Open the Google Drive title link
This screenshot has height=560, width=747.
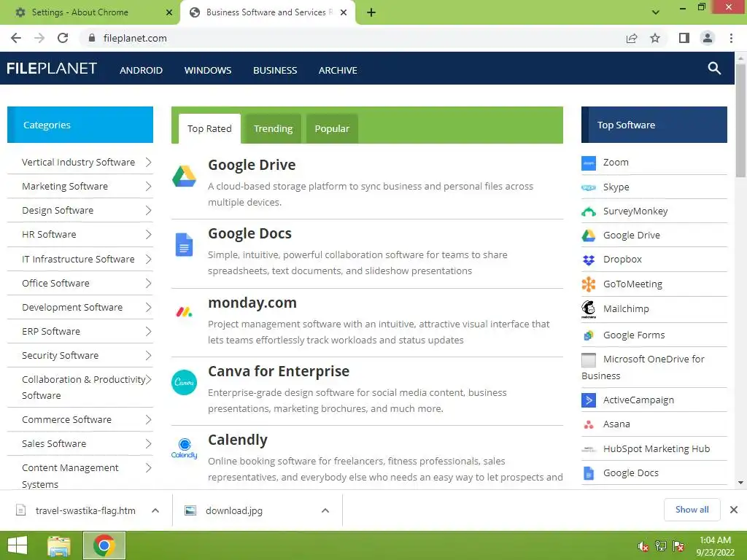[x=252, y=165]
